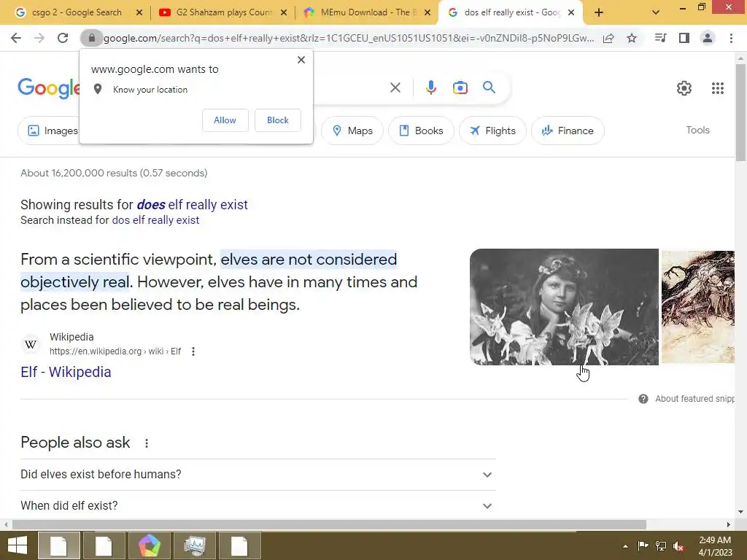Expand 'Did elves exist before humans?' question
The image size is (747, 560).
258,475
